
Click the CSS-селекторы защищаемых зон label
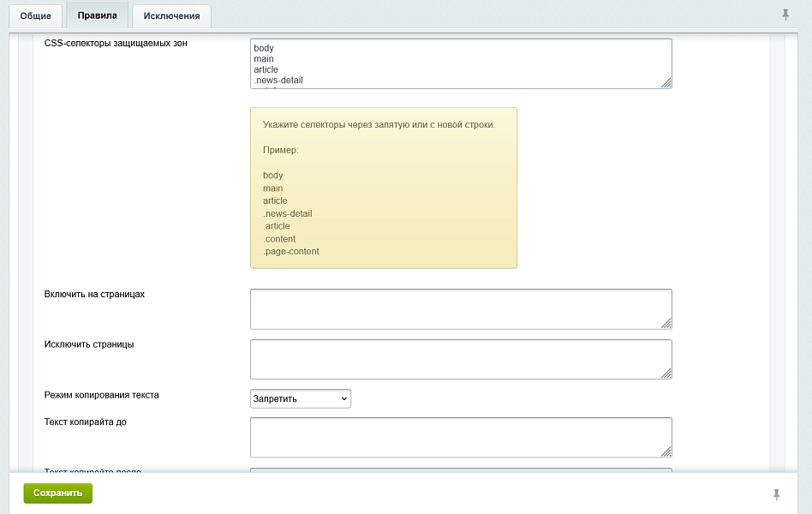coord(116,44)
